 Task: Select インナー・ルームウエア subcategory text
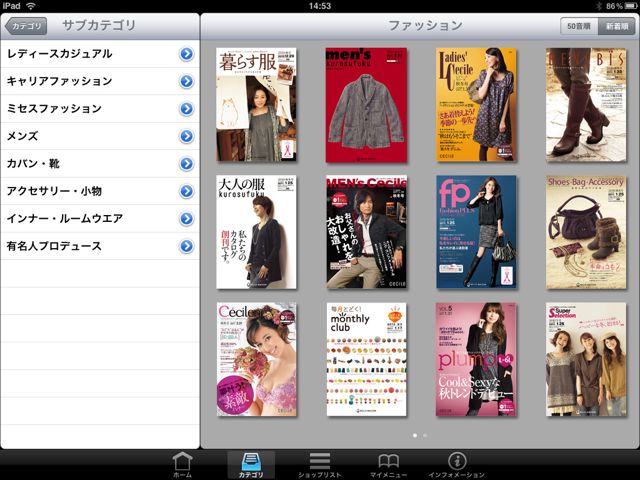(65, 218)
